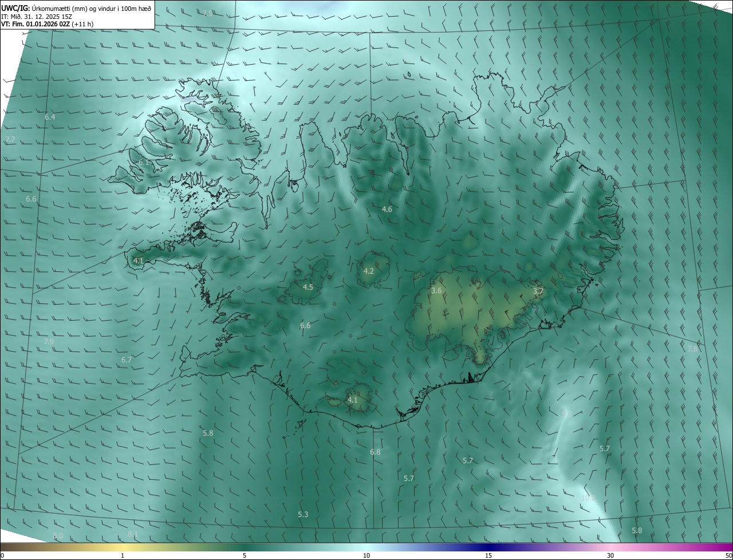
Task: Click the colorbar tick label 50
Action: click(728, 555)
